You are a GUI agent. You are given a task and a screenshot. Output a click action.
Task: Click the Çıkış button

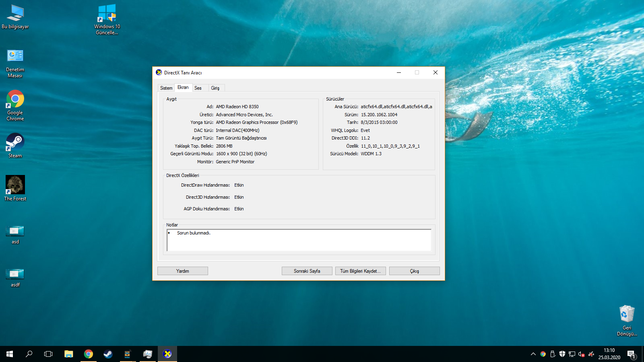coord(415,271)
